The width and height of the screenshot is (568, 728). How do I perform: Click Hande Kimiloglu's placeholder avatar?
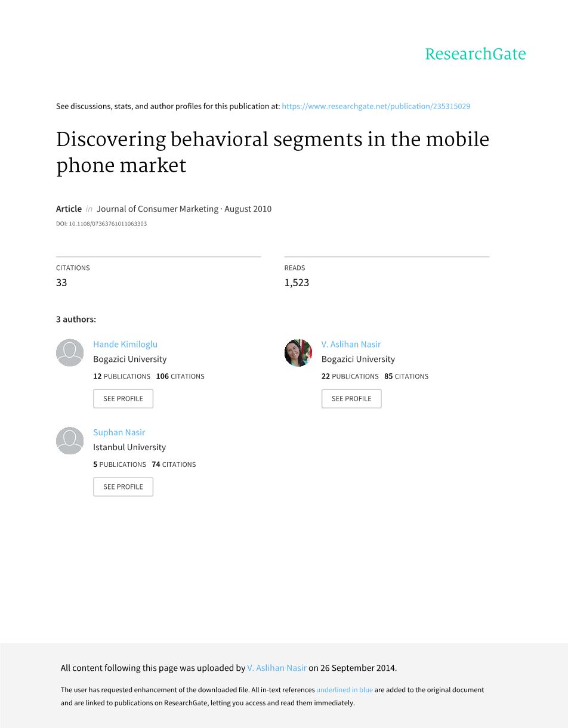pos(70,353)
